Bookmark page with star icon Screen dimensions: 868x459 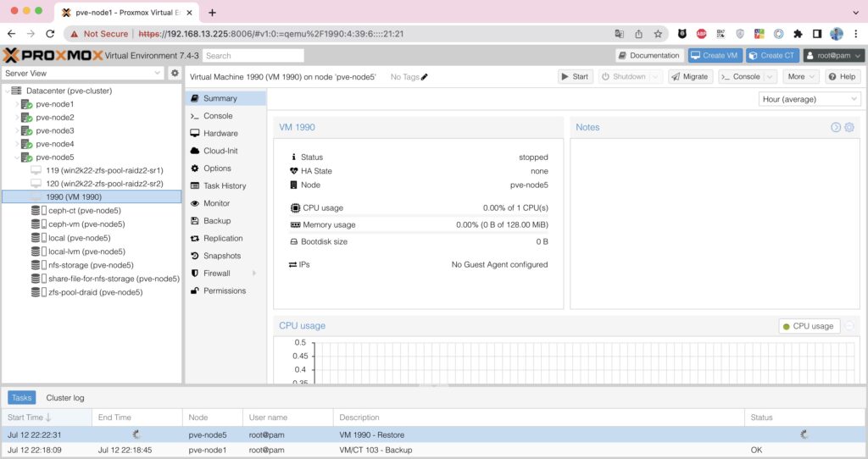click(658, 34)
